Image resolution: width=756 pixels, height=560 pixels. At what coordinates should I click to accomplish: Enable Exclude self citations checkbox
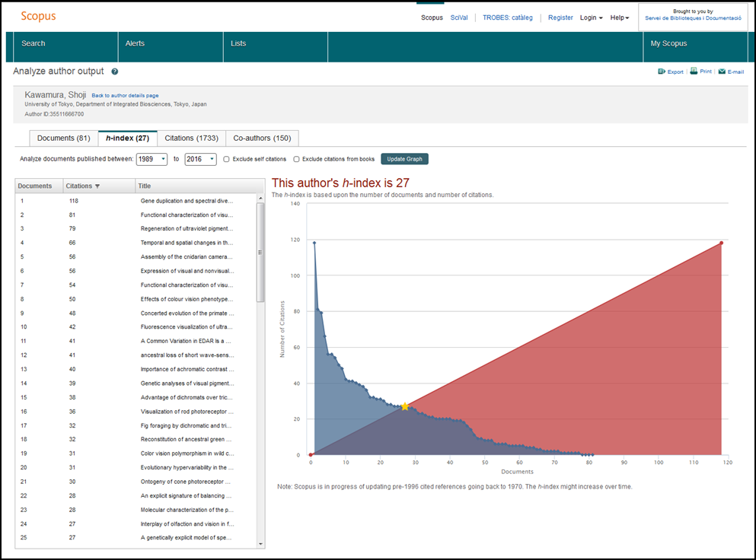(227, 159)
